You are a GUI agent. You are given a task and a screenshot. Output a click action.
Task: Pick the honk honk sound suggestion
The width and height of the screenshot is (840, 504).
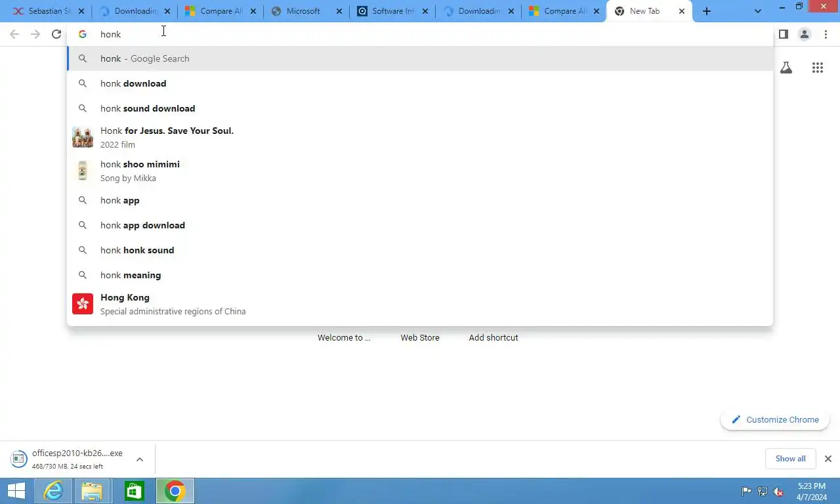(x=420, y=250)
